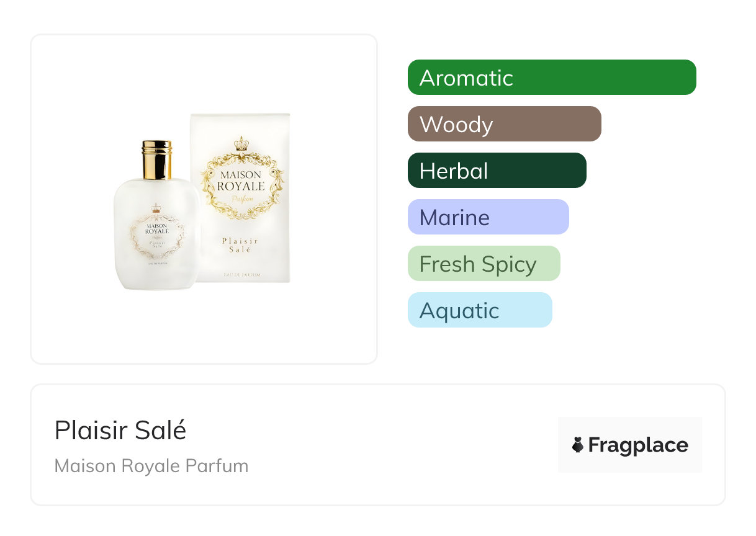Click the brown Woody accord bar
The width and height of the screenshot is (756, 536).
[x=504, y=124]
